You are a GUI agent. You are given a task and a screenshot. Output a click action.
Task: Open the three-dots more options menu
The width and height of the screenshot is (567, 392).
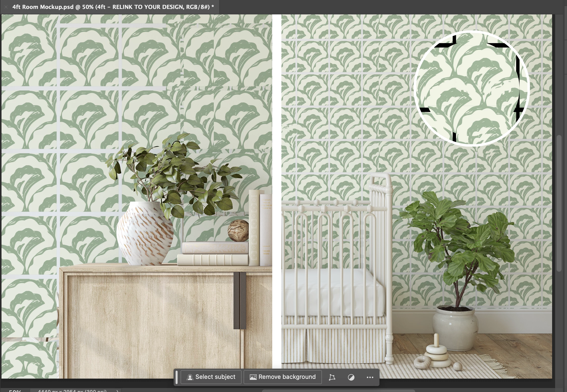point(370,377)
